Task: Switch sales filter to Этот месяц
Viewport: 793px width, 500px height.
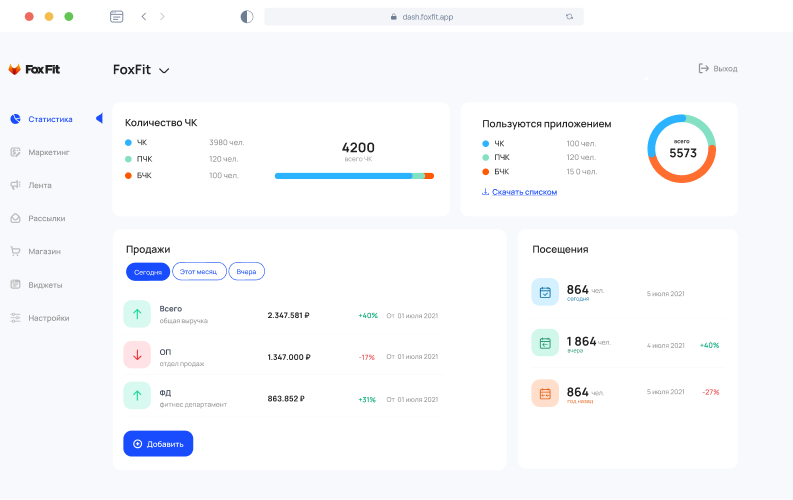Action: pyautogui.click(x=199, y=272)
